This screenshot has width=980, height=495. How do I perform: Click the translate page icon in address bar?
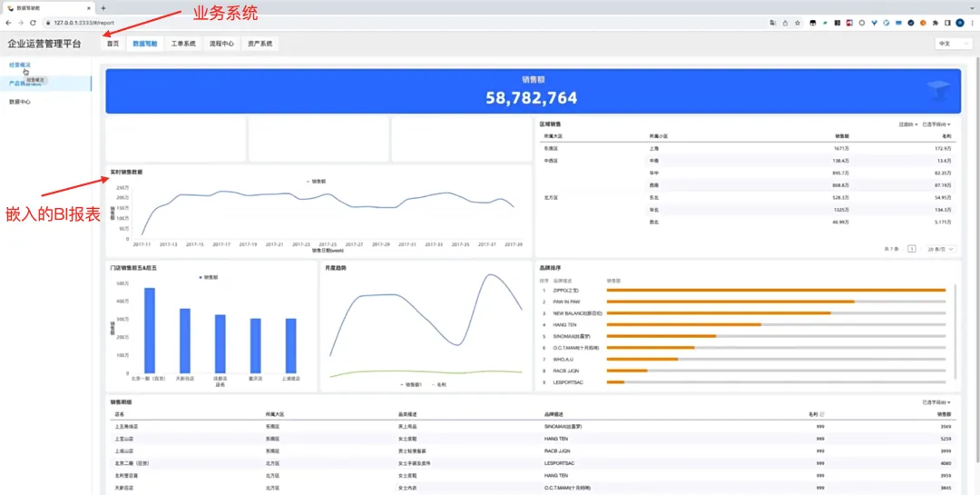pos(773,23)
